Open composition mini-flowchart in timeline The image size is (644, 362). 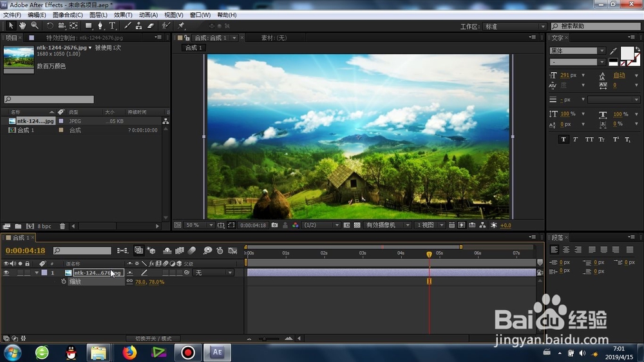point(122,251)
